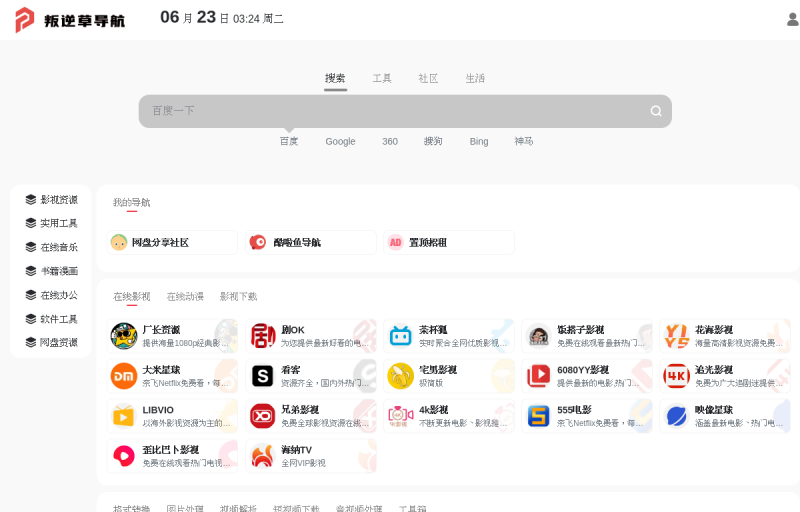
Task: Select the 影视下载 tab
Action: click(238, 296)
